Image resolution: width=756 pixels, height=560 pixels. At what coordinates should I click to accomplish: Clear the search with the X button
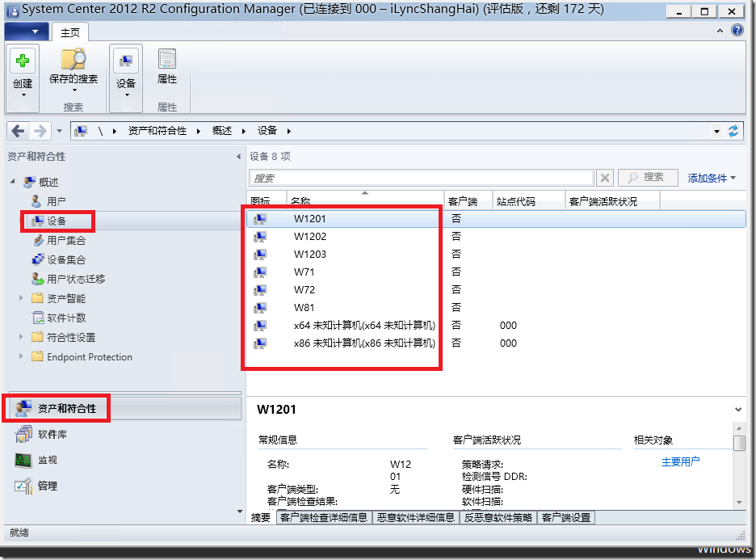[605, 178]
